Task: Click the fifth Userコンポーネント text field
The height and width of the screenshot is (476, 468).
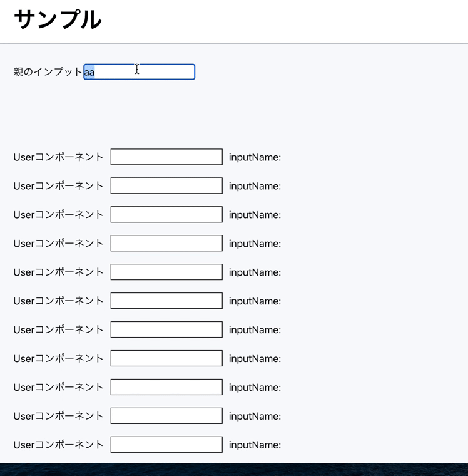Action: (x=166, y=272)
